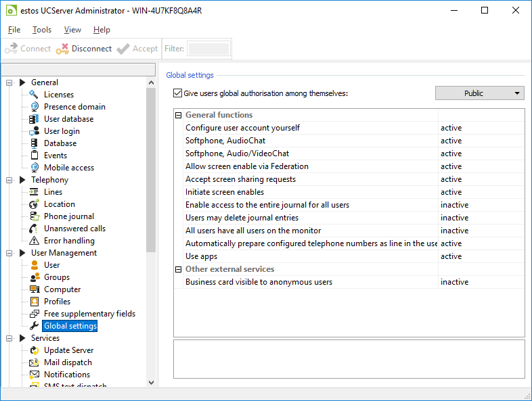Click the User database icon
This screenshot has height=401, width=532.
pyautogui.click(x=34, y=119)
